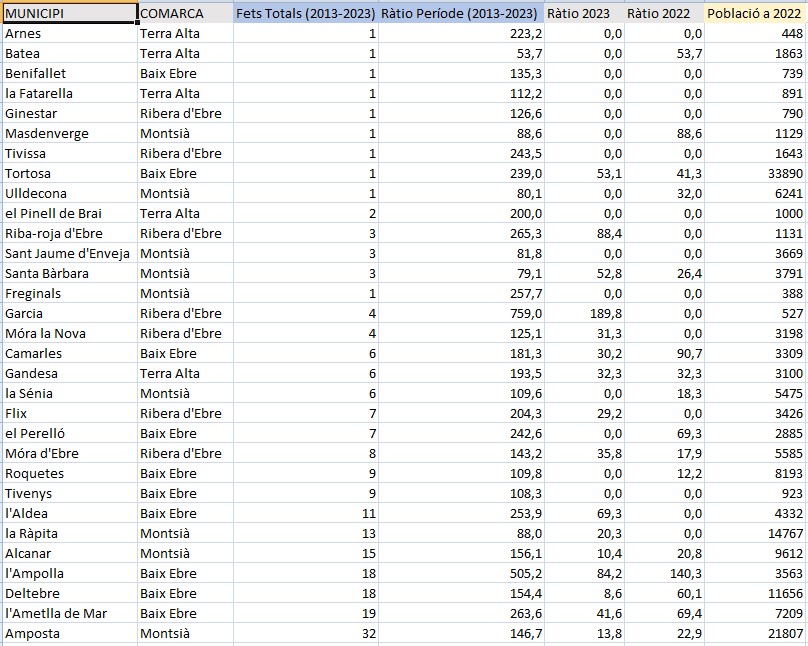Viewport: 808px width, 646px height.
Task: Click the Deltebre municipality cell
Action: pos(69,593)
